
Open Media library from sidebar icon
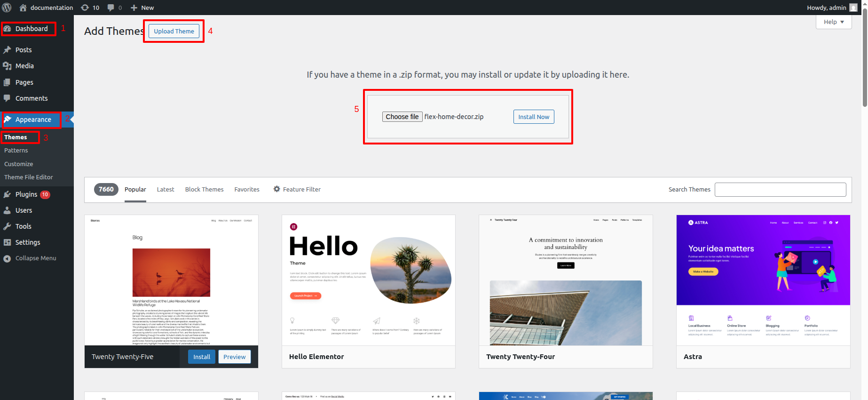tap(7, 66)
